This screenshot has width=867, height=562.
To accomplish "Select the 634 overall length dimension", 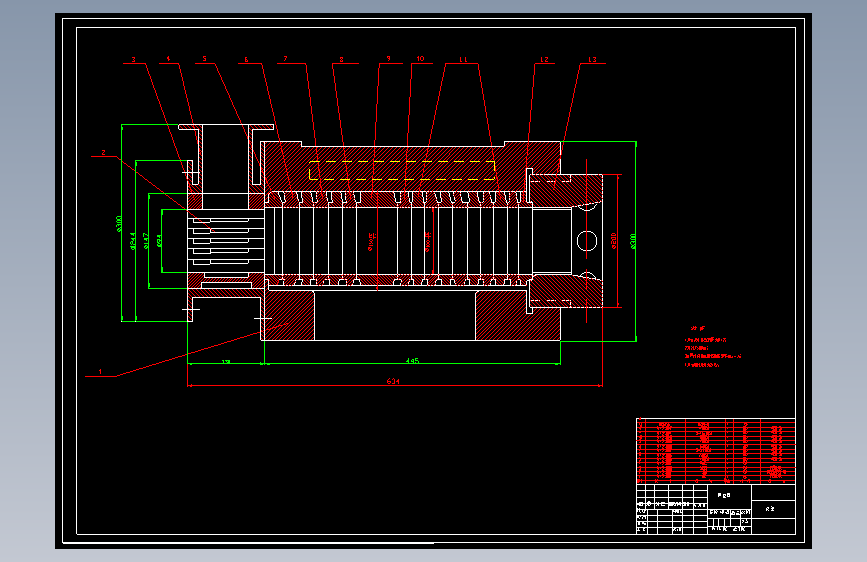I will 393,381.
